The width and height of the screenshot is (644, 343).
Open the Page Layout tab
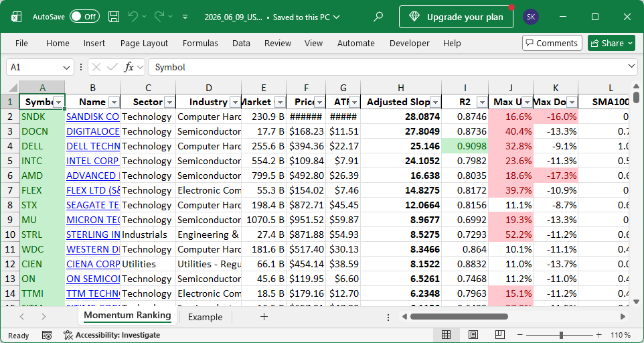144,43
